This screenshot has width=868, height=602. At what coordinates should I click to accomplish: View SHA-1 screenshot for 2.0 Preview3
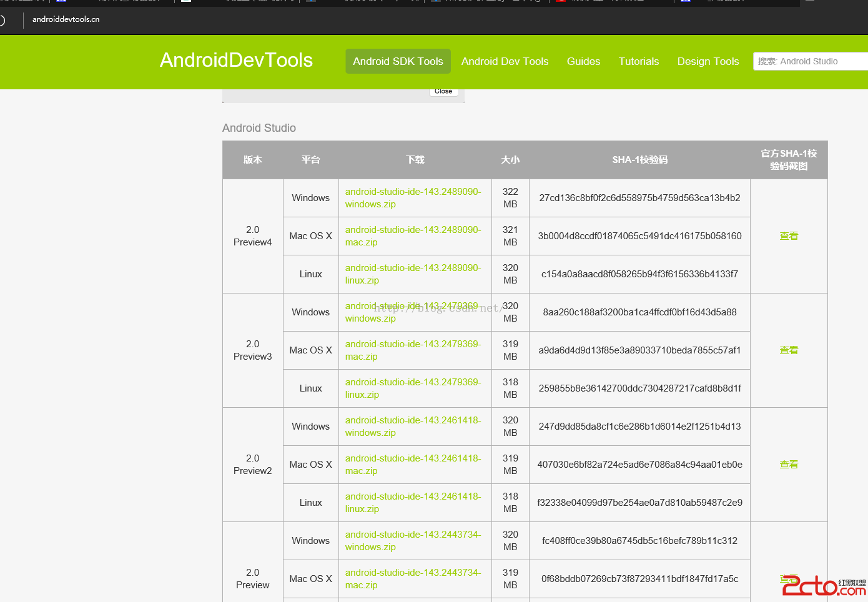789,350
